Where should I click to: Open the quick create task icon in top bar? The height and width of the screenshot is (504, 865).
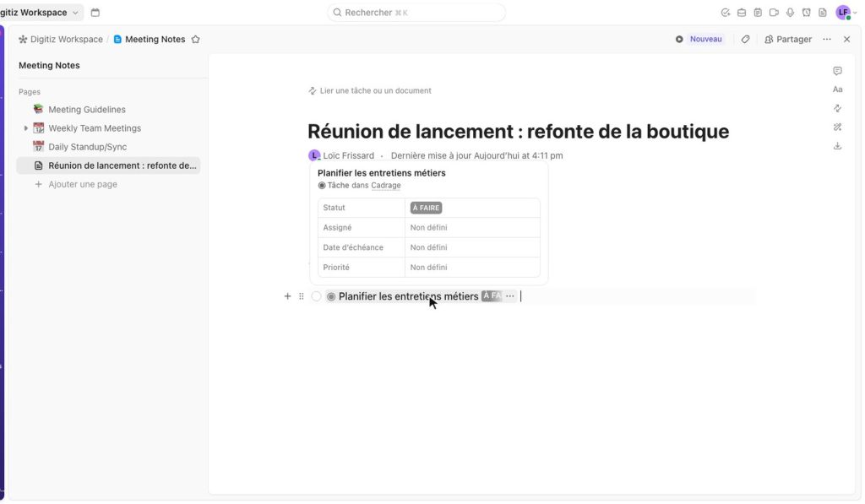tap(726, 13)
